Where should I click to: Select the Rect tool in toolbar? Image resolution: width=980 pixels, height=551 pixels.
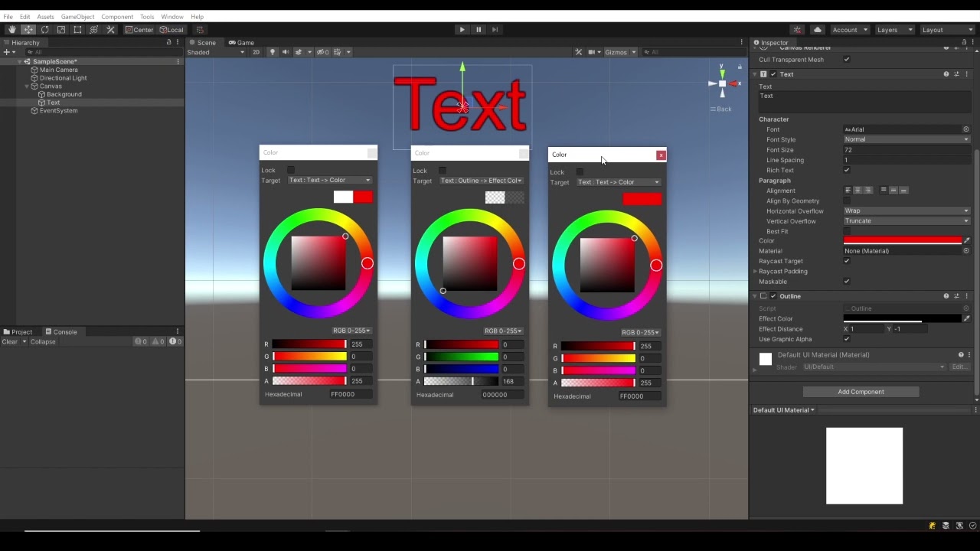tap(77, 30)
